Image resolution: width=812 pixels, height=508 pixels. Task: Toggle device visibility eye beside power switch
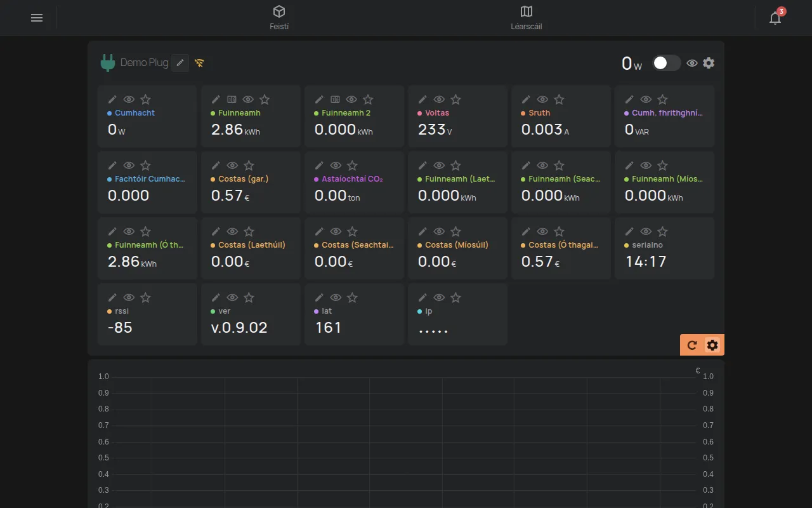coord(692,63)
